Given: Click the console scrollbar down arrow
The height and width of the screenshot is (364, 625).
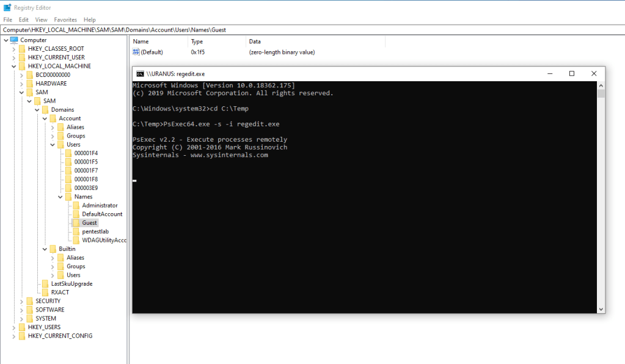Looking at the screenshot, I should 601,309.
